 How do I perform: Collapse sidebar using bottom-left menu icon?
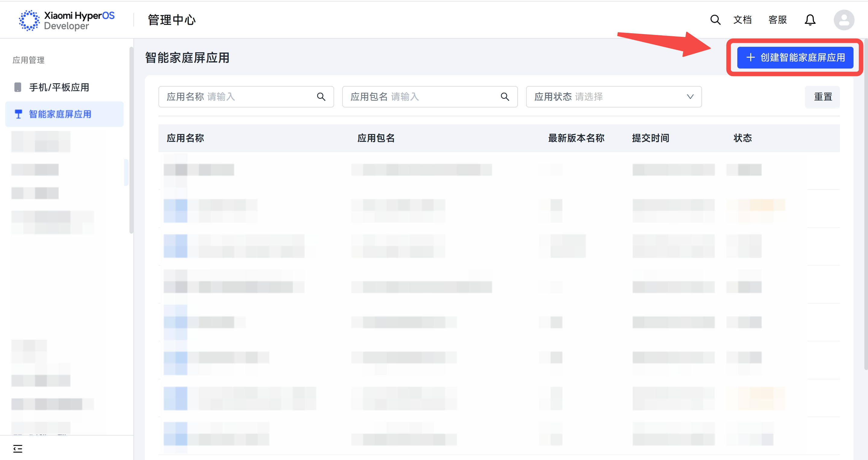pyautogui.click(x=18, y=449)
